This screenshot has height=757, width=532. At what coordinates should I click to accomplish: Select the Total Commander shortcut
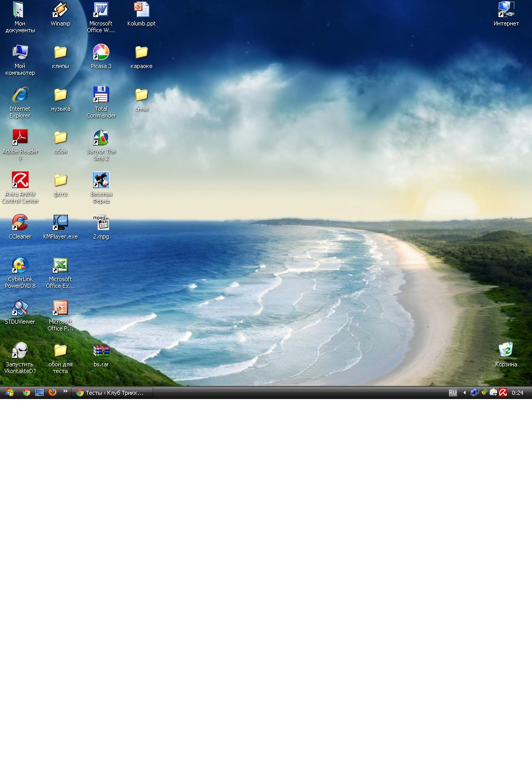click(101, 95)
